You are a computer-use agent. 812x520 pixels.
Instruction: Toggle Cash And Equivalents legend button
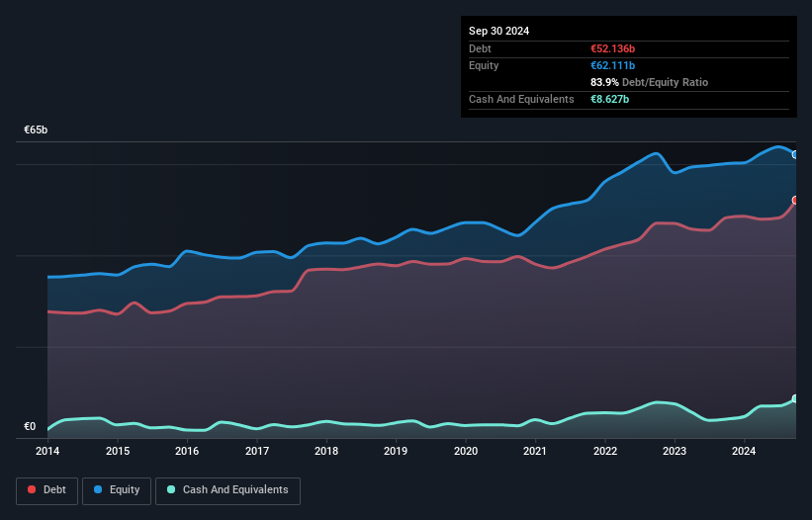click(x=227, y=490)
